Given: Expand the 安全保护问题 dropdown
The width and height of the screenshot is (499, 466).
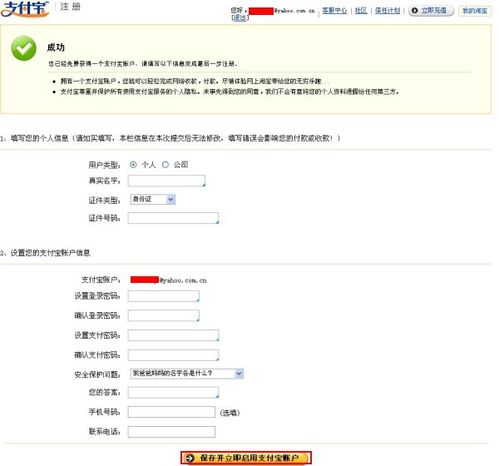Looking at the screenshot, I should (187, 374).
